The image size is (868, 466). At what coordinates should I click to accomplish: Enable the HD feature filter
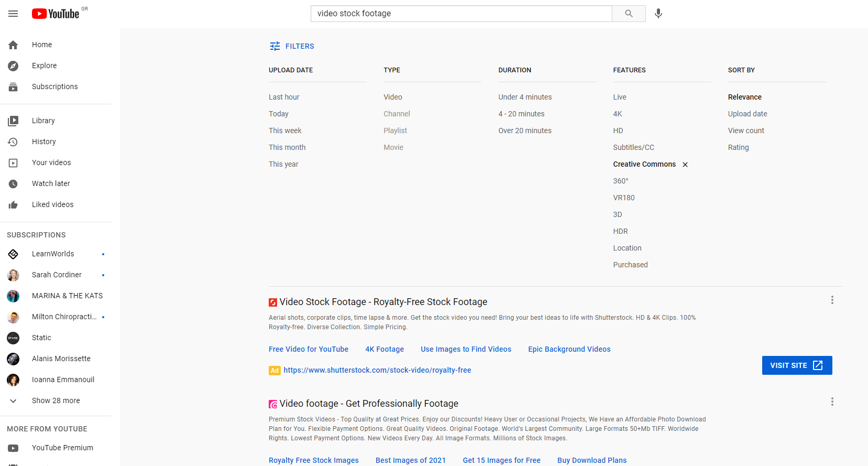tap(618, 131)
